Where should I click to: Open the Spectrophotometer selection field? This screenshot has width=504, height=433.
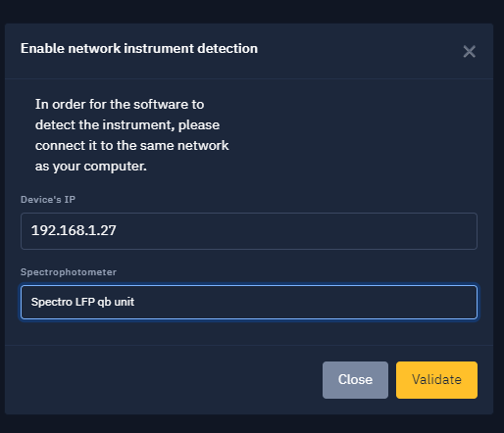(x=249, y=302)
